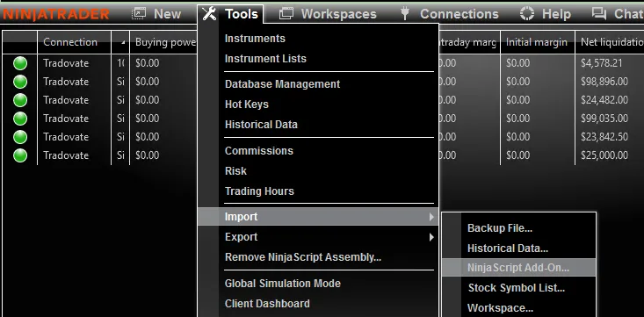Click the Help lifebuoy icon
The image size is (644, 317).
tap(527, 13)
